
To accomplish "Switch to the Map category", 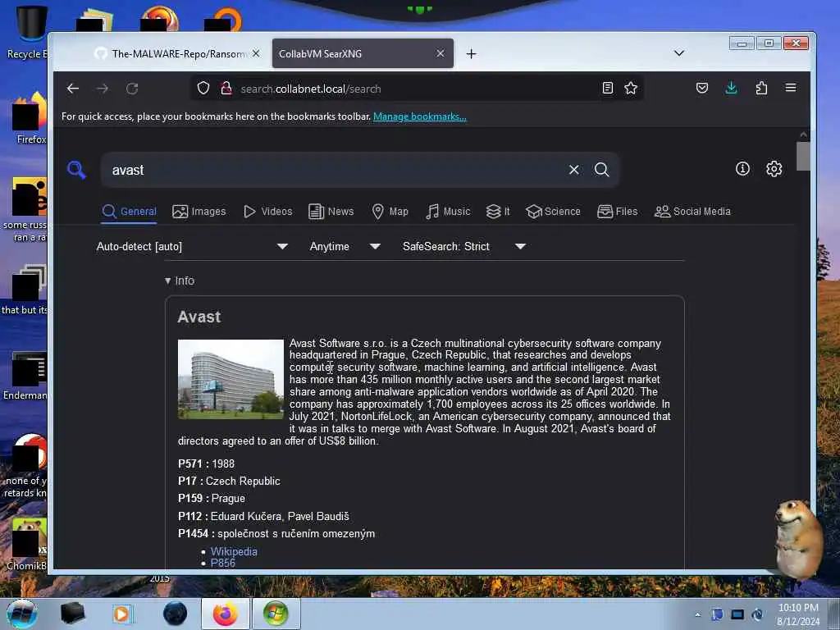I will [x=390, y=212].
